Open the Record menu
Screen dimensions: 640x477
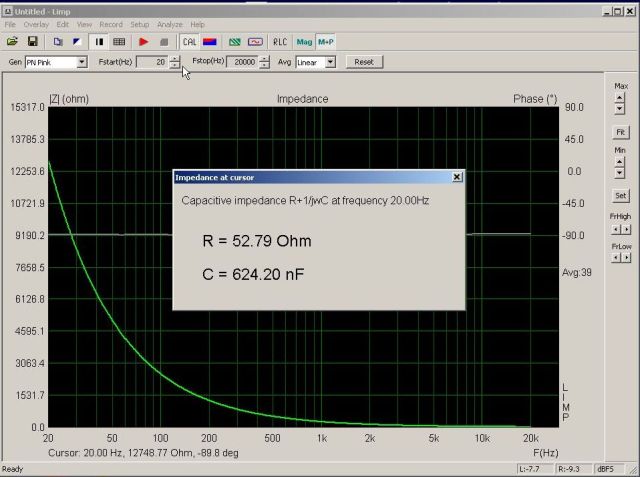(111, 24)
